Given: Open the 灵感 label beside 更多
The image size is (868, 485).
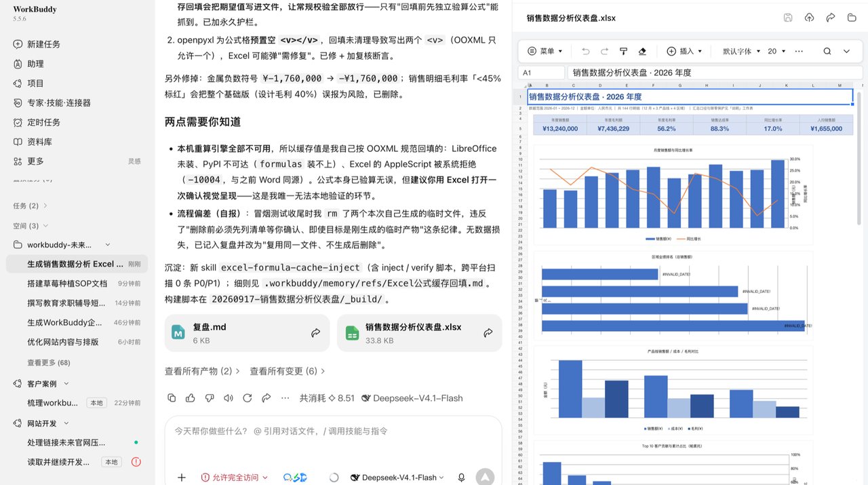Looking at the screenshot, I should [134, 161].
